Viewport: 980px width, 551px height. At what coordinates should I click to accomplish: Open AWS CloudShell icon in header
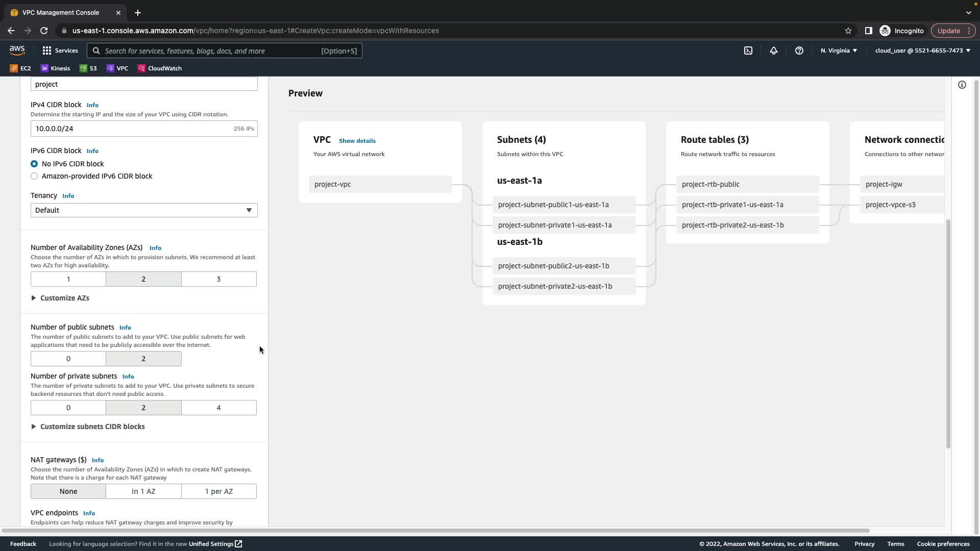[748, 51]
